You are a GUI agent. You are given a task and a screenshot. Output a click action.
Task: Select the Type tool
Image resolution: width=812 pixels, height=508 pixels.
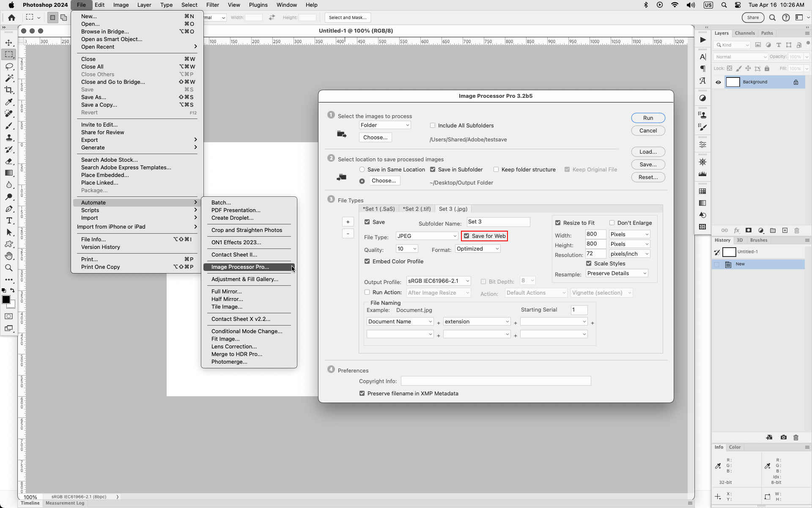point(9,220)
